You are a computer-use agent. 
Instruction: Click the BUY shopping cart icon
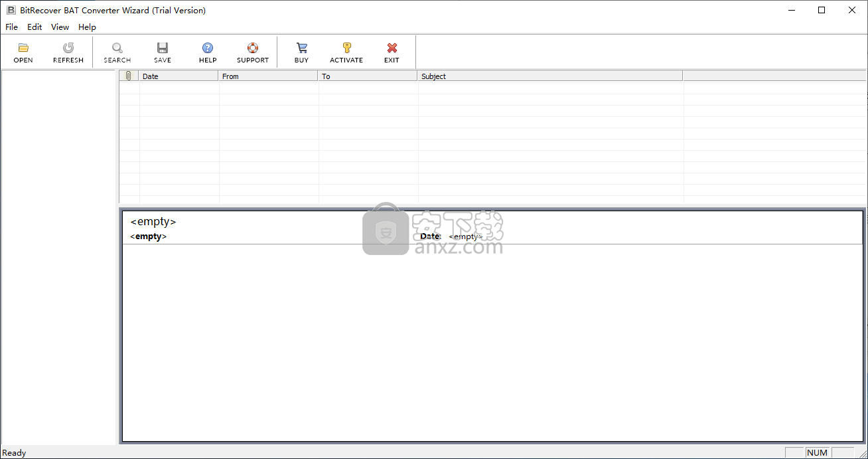[302, 48]
